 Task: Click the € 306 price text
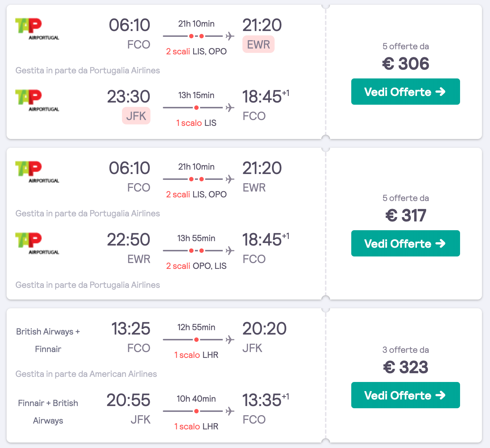click(406, 64)
